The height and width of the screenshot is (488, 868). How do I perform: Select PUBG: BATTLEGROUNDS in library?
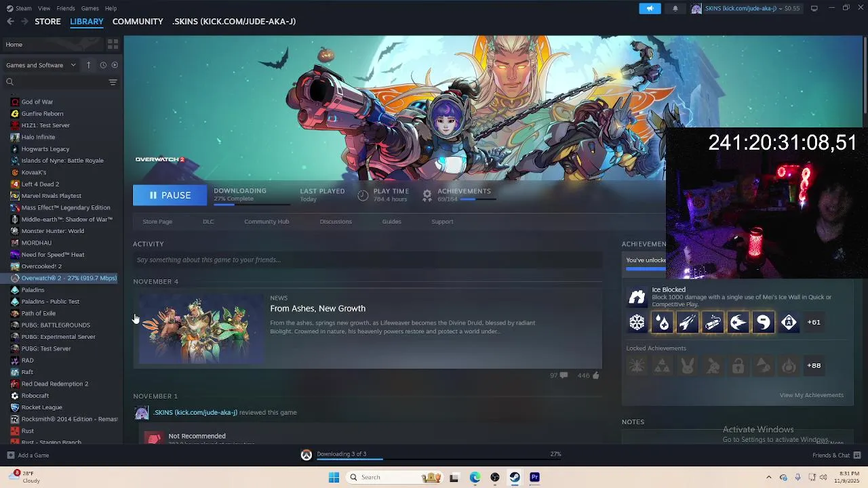tap(55, 325)
